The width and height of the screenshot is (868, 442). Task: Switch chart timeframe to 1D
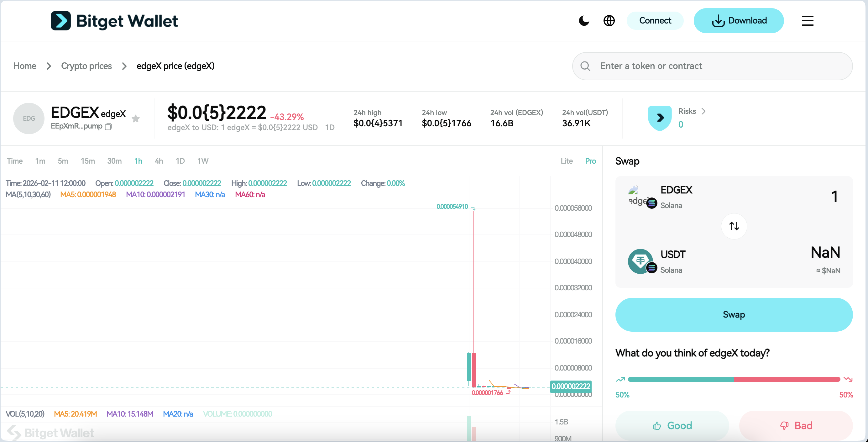click(180, 161)
